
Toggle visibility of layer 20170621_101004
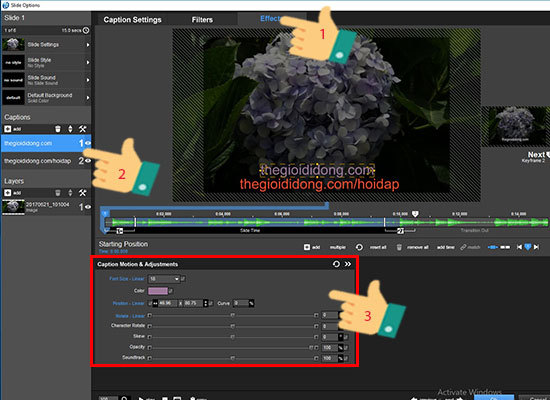[x=88, y=207]
